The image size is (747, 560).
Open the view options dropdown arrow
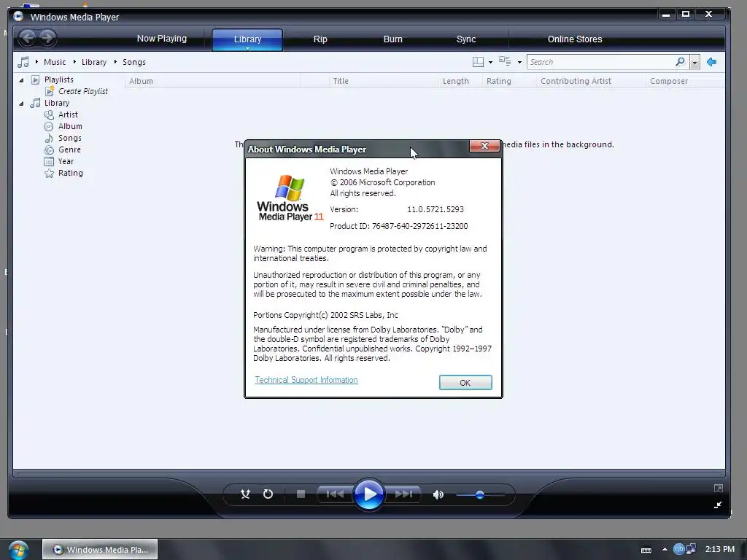point(519,63)
